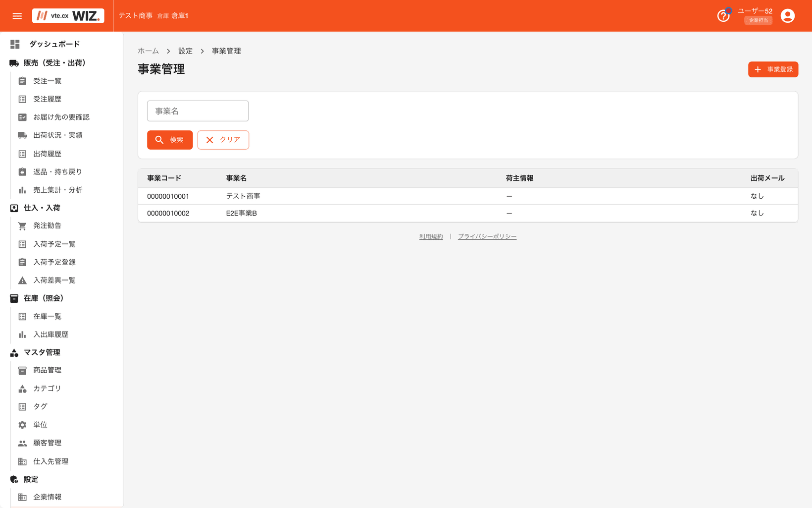This screenshot has height=508, width=812.
Task: Click the box icon beside 商品管理
Action: pos(22,370)
